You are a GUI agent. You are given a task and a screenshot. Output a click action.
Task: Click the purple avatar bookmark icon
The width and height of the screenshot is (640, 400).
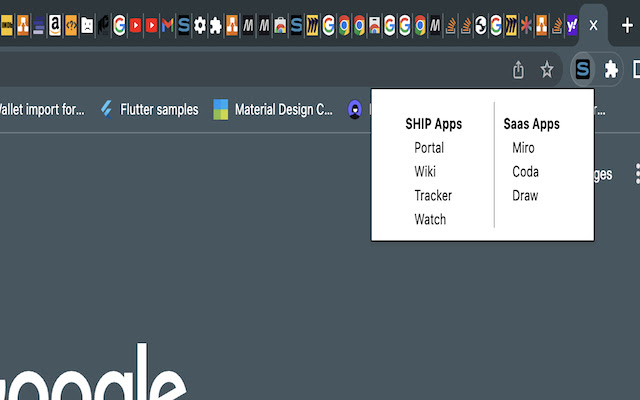[x=355, y=109]
